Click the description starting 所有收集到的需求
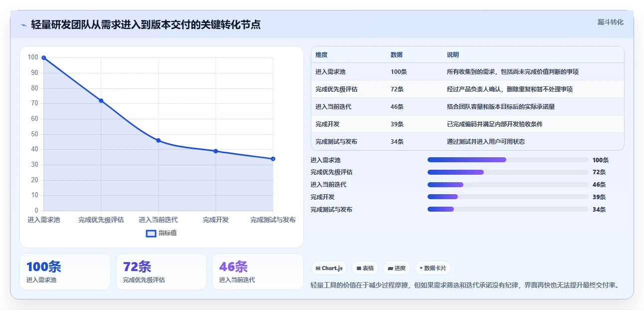Image resolution: width=644 pixels, height=310 pixels. [x=513, y=72]
